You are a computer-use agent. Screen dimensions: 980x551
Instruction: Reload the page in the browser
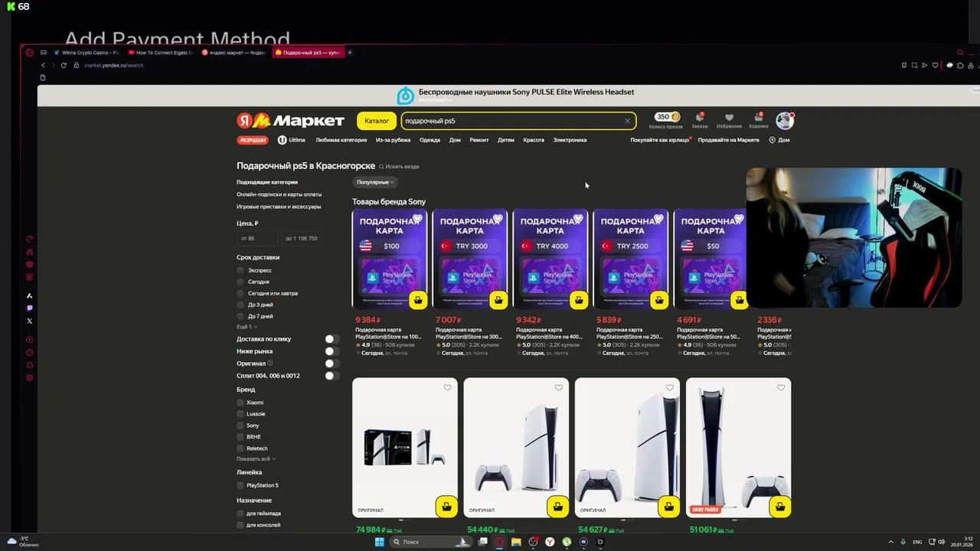pyautogui.click(x=64, y=65)
